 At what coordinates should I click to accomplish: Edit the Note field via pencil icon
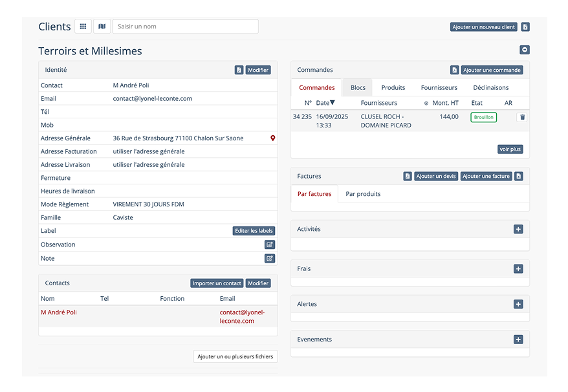coord(270,258)
